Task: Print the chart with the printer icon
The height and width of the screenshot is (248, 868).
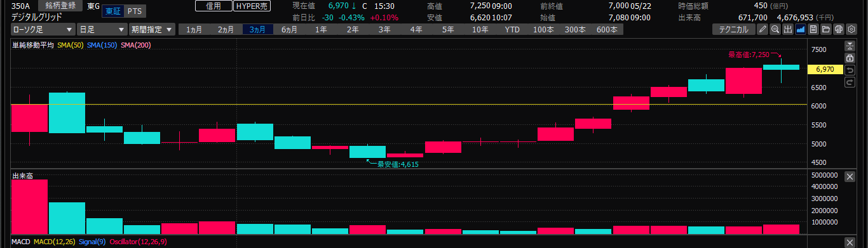Action: pos(839,29)
